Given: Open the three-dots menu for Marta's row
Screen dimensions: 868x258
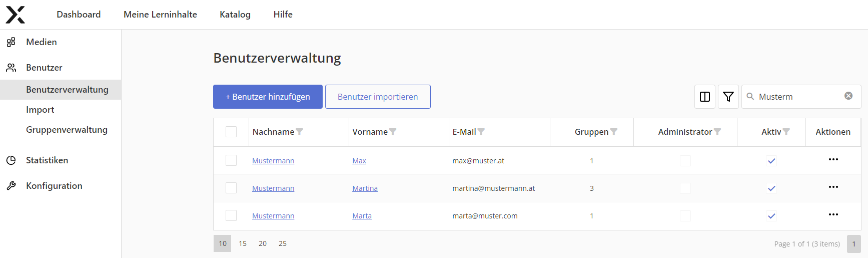Looking at the screenshot, I should [x=833, y=215].
